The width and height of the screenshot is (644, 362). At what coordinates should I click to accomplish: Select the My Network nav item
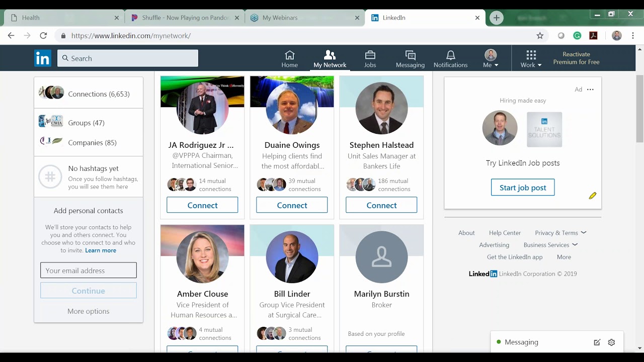click(330, 59)
